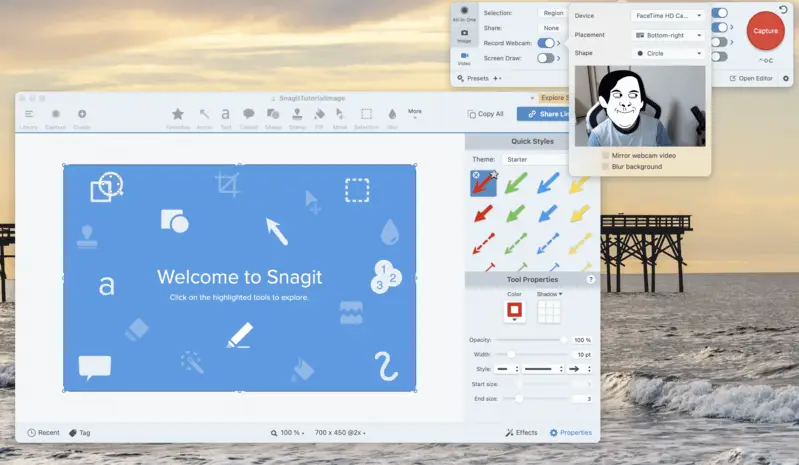This screenshot has height=465, width=799.
Task: Toggle the second switch beside Capture button
Action: pos(720,27)
